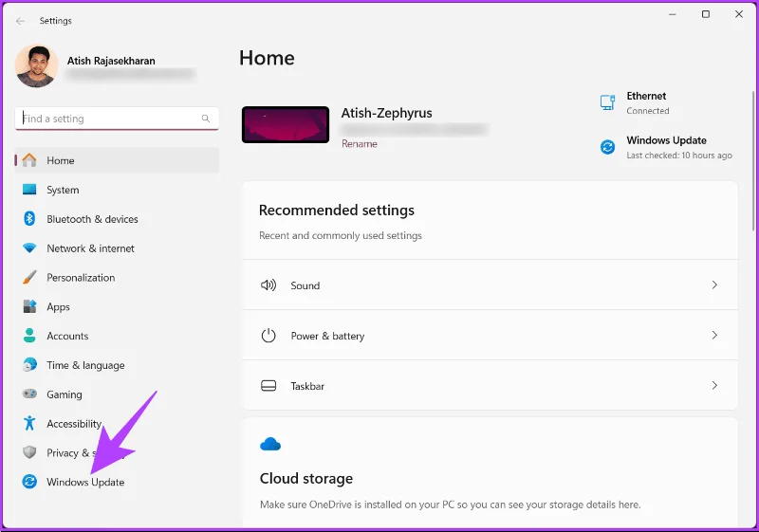Click the back arrow in title bar

20,21
